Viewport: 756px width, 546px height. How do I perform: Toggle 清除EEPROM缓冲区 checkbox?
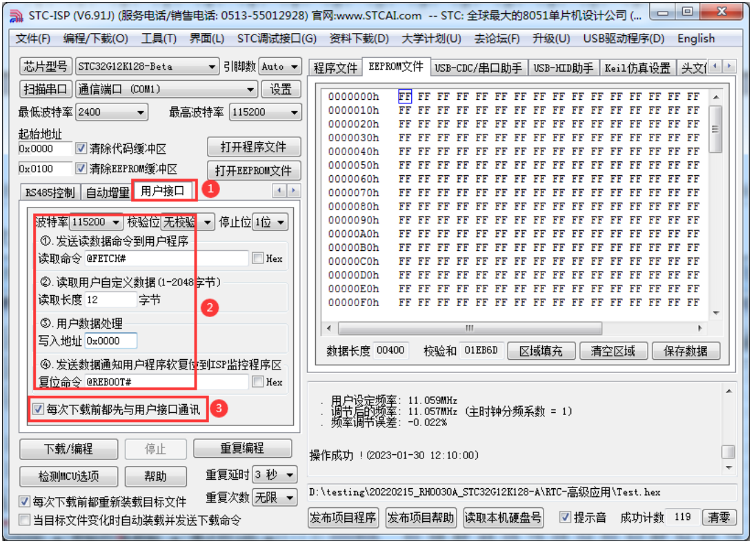pyautogui.click(x=81, y=168)
